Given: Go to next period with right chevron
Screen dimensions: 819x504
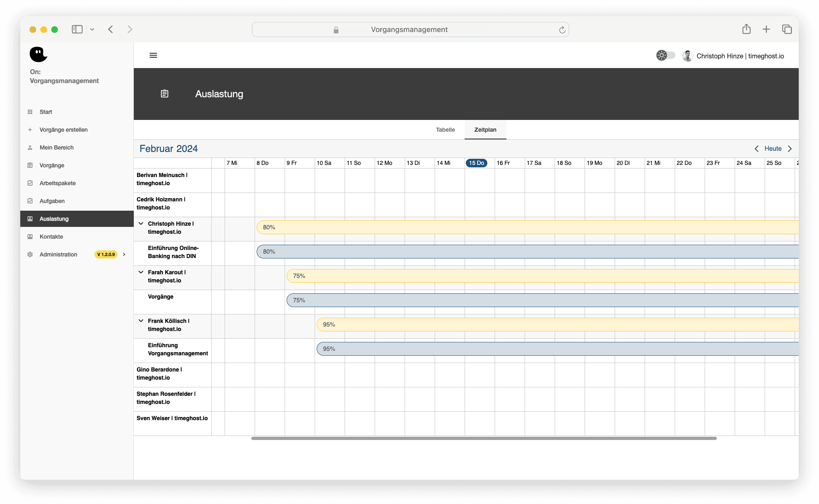Looking at the screenshot, I should [790, 149].
